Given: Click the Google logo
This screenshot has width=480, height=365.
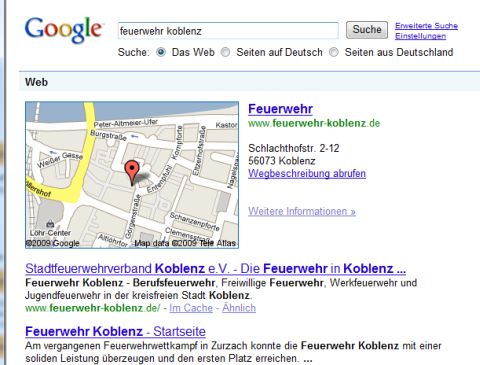Looking at the screenshot, I should tap(63, 30).
